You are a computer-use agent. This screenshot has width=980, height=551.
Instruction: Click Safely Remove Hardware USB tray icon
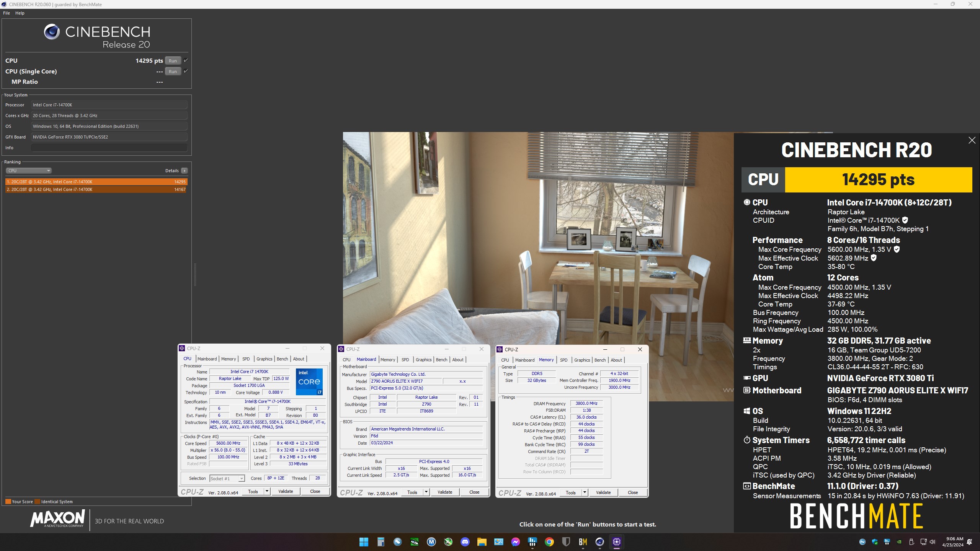[x=911, y=542]
